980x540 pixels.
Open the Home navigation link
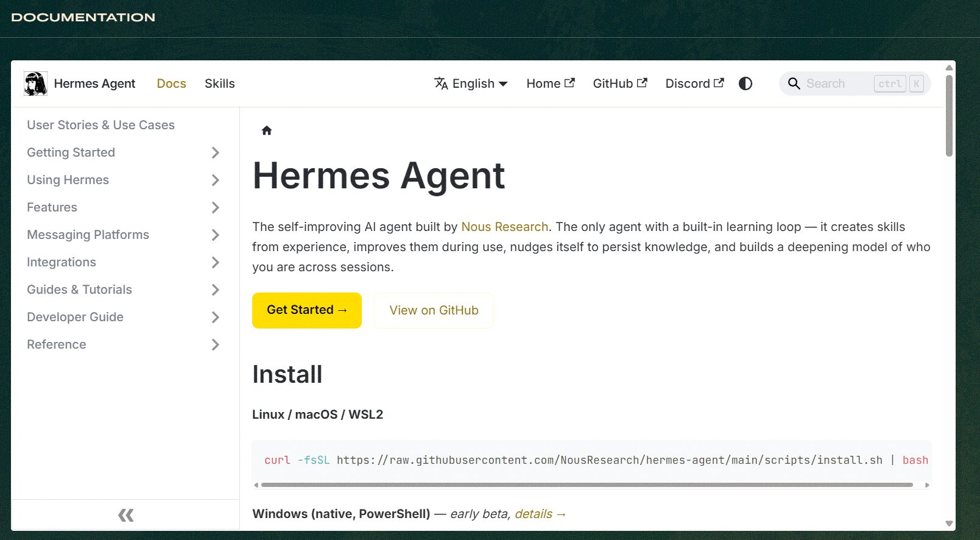click(551, 83)
